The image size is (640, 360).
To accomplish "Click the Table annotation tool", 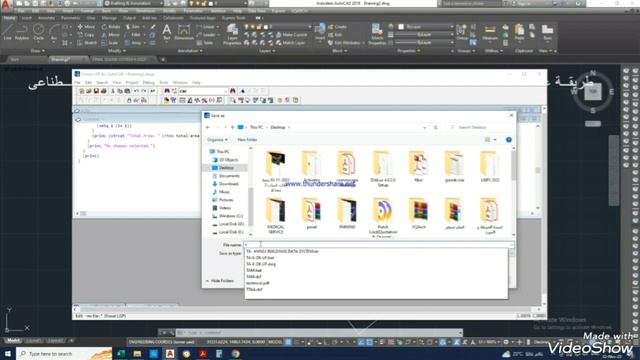I will coord(205,42).
